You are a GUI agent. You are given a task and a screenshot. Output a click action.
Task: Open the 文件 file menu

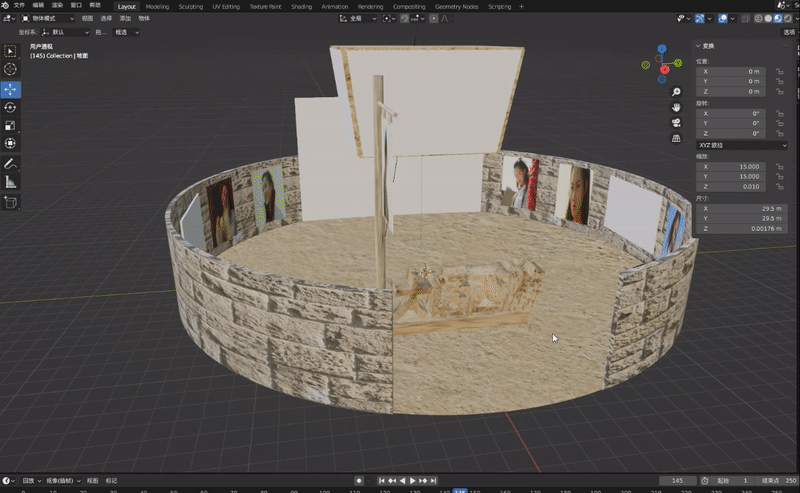pos(19,5)
